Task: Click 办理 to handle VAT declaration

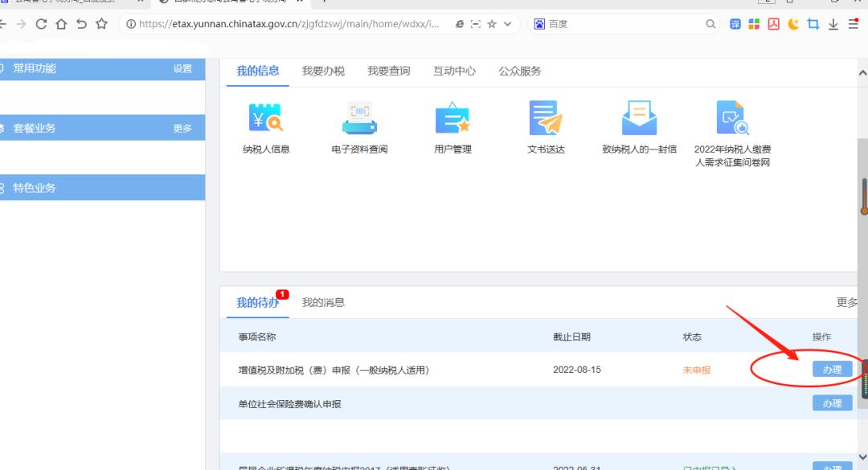Action: [832, 369]
